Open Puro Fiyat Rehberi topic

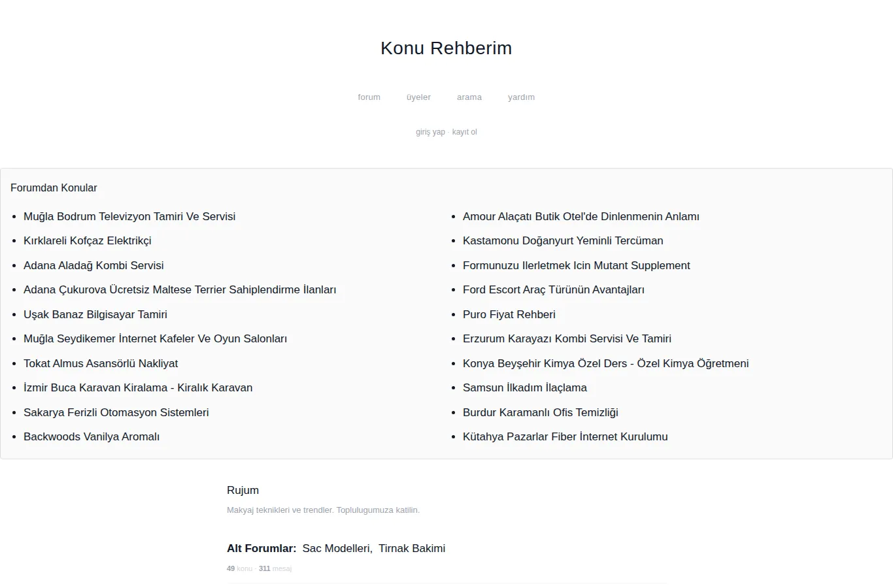point(509,314)
